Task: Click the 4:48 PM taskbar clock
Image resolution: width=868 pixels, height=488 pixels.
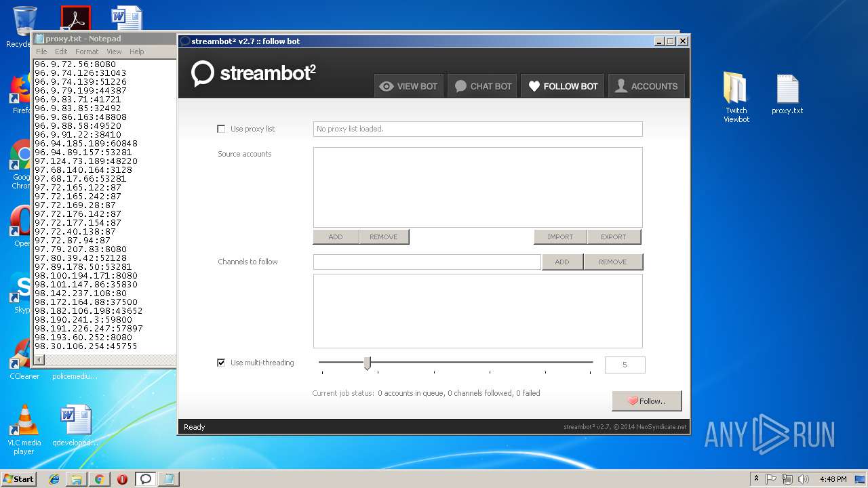Action: 833,479
